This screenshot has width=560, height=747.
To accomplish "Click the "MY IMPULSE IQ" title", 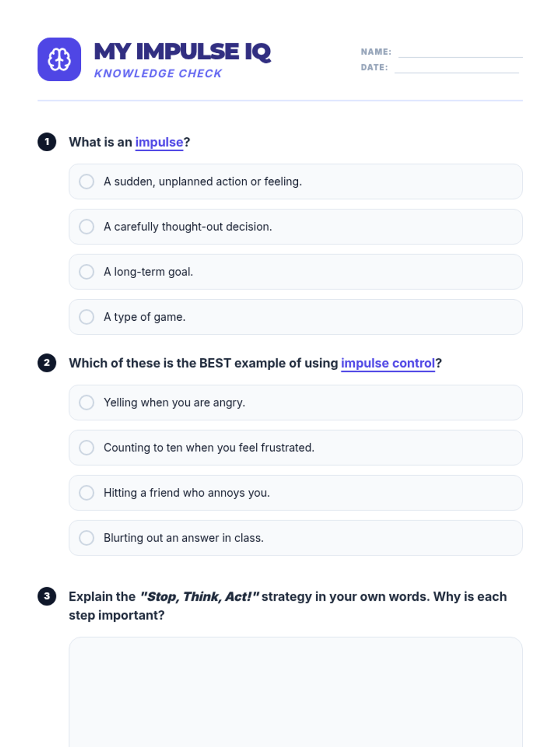I will point(182,51).
